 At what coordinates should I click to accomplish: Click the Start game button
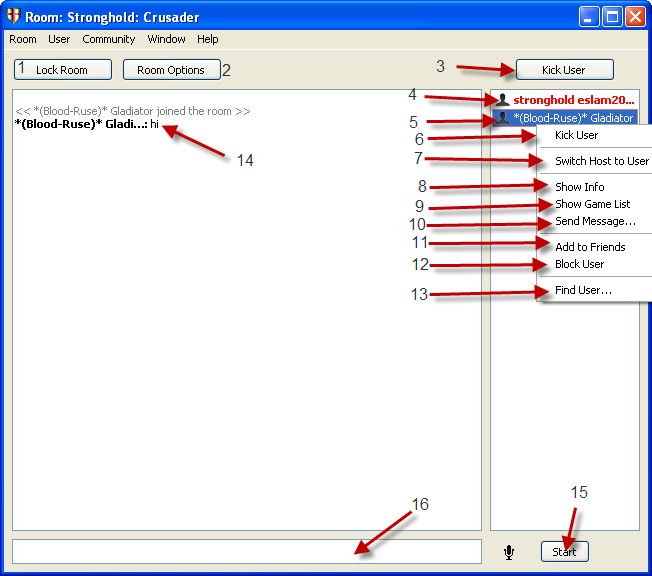click(x=564, y=551)
